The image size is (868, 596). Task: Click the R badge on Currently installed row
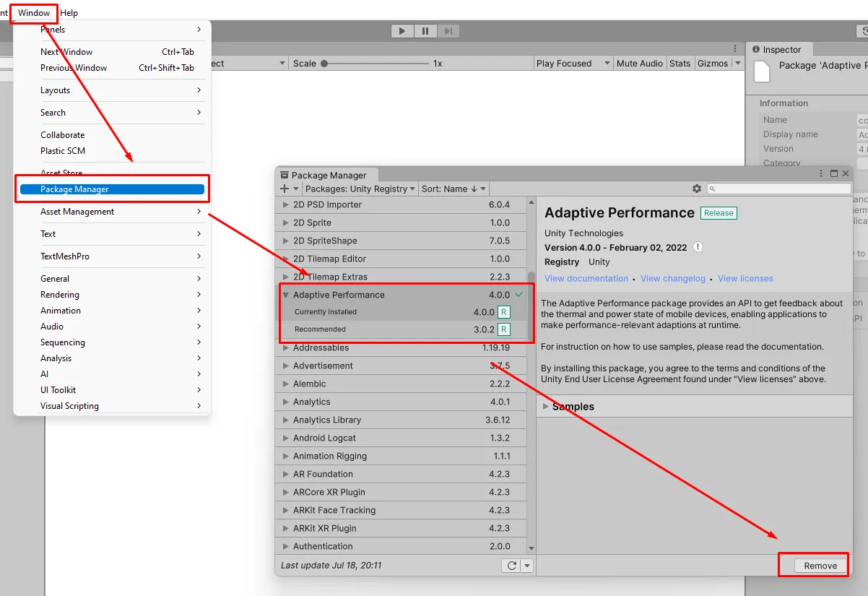(x=504, y=312)
